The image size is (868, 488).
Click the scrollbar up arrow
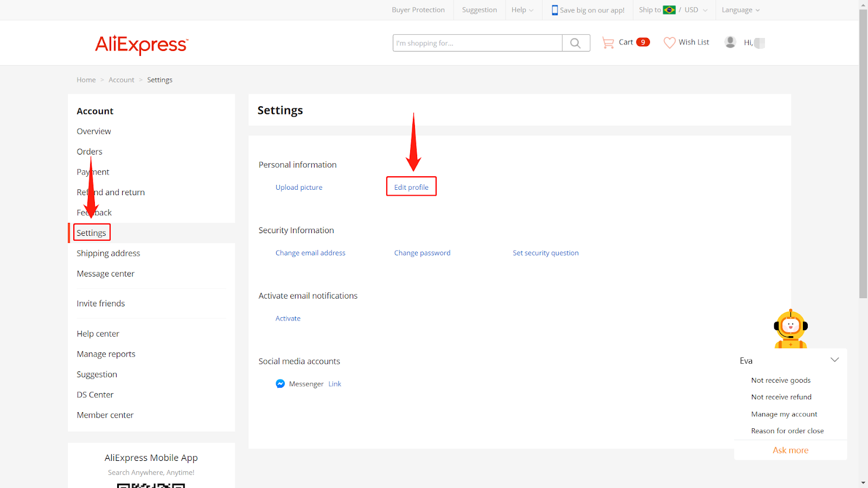[863, 4]
